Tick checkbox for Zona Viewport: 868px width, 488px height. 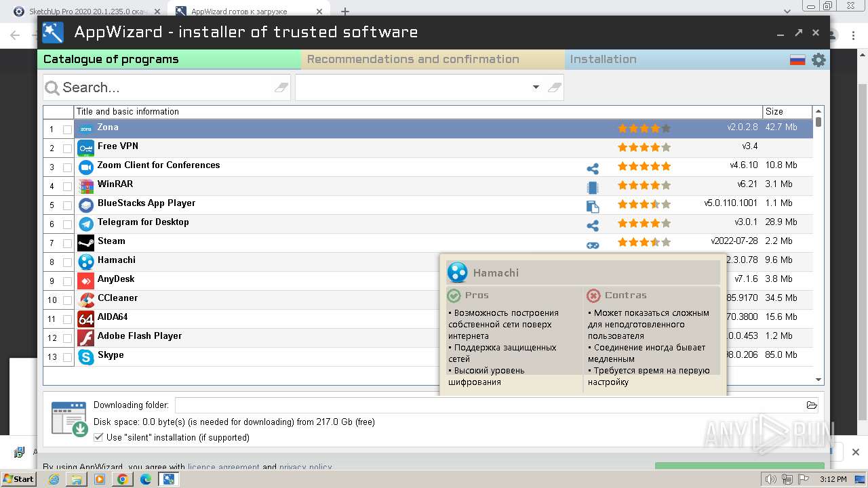[67, 129]
